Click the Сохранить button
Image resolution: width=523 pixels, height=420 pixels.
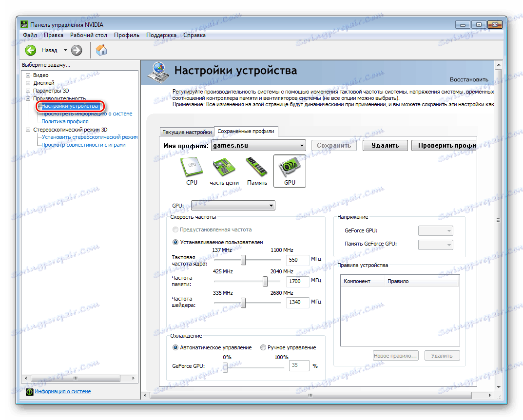coord(334,145)
